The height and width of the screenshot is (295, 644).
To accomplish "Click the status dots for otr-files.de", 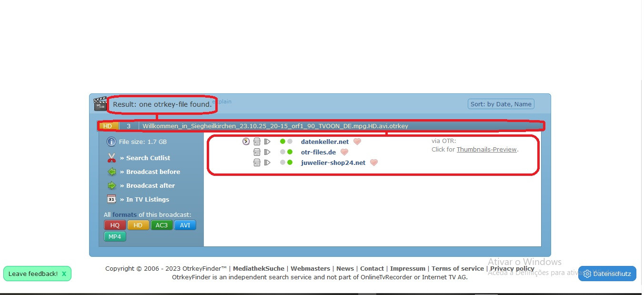I will [x=286, y=152].
